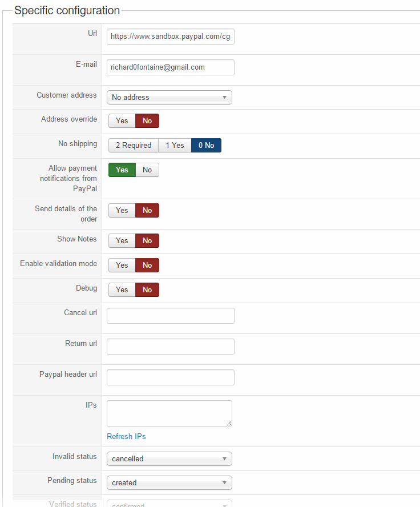Open the Verified status dropdown
Screen dimensions: 420x507
click(169, 504)
